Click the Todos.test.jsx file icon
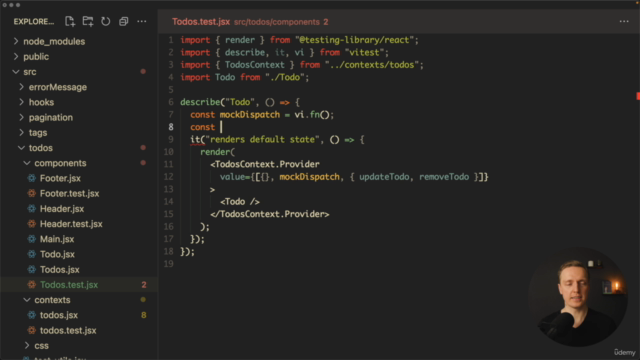This screenshot has height=360, width=640. tap(31, 284)
